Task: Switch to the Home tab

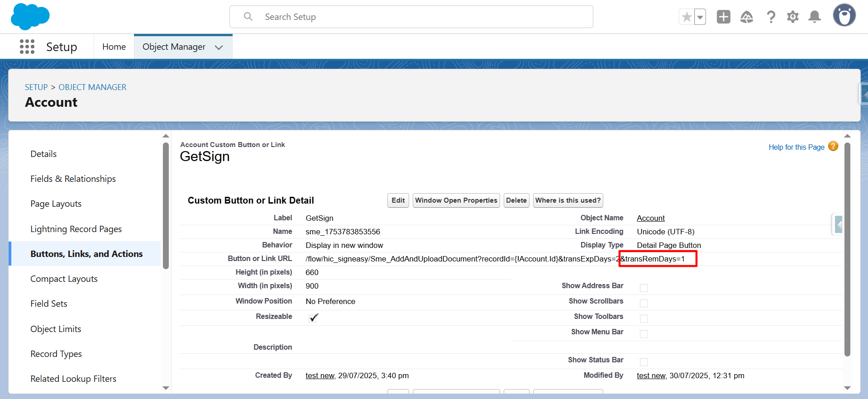Action: tap(114, 47)
